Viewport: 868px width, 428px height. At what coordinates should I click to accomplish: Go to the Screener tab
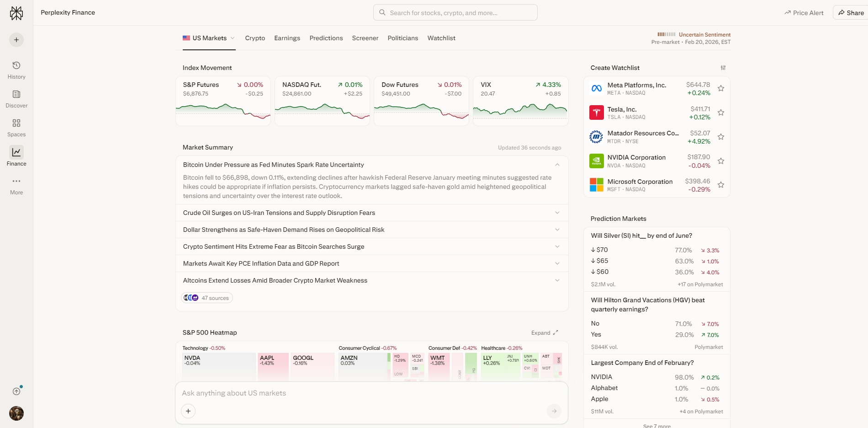coord(365,38)
